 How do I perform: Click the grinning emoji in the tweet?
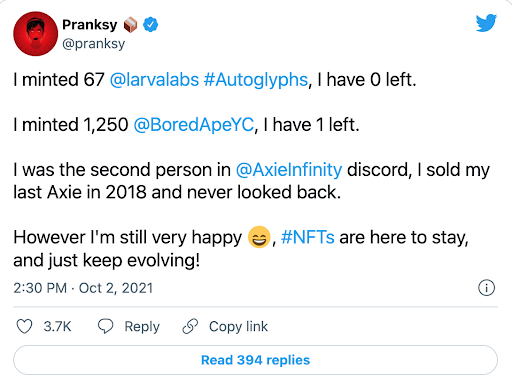click(x=259, y=237)
